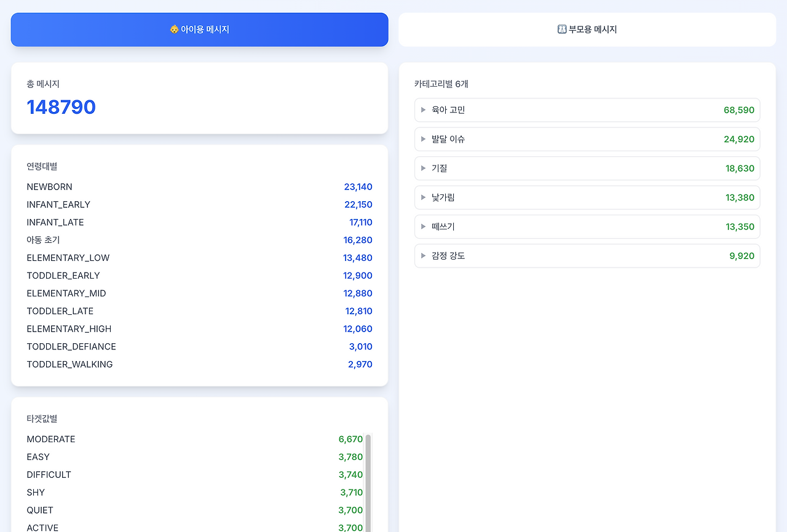Select the TODDLER_WALKING row label
The image size is (787, 532).
[x=69, y=365]
